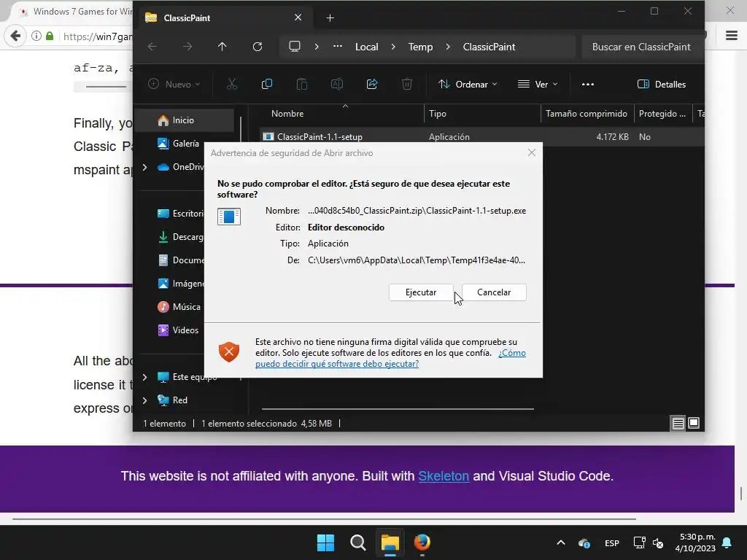The height and width of the screenshot is (560, 747).
Task: Click the Firefox site info icon
Action: (x=36, y=36)
